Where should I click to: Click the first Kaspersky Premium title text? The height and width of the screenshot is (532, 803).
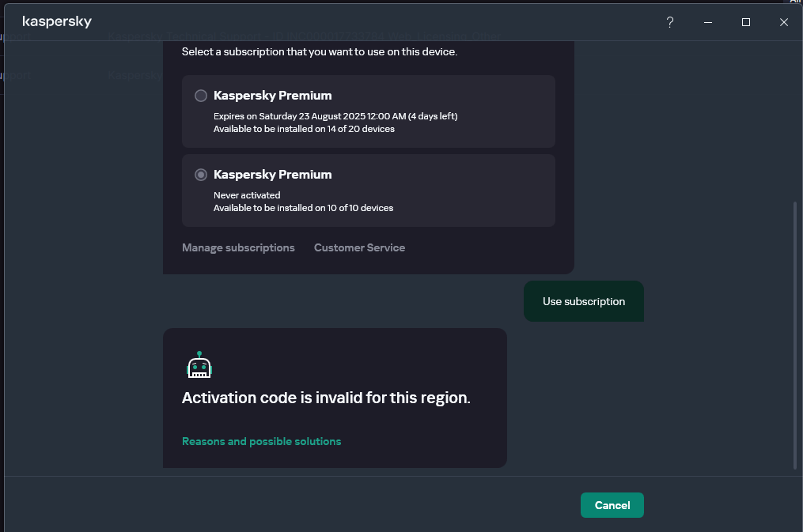click(x=272, y=96)
